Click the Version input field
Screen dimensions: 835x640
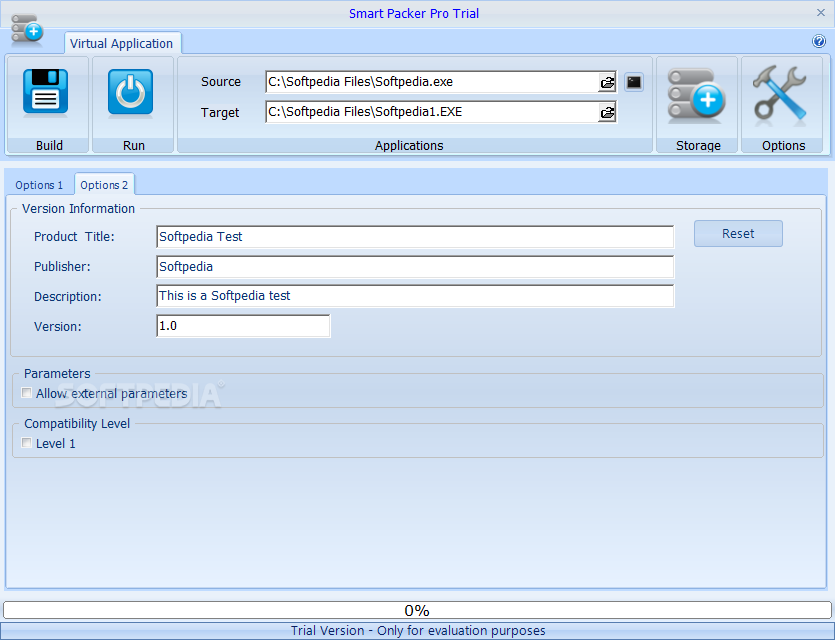click(243, 326)
